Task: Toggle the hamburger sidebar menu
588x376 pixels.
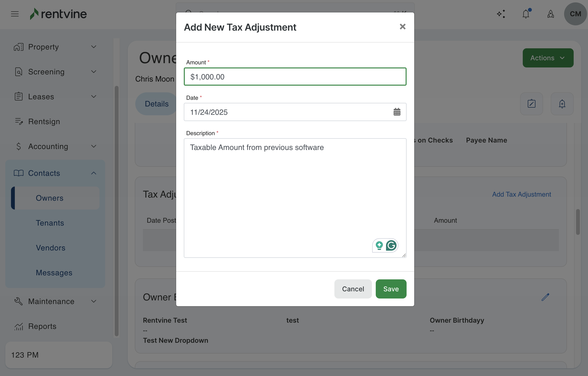Action: 15,14
